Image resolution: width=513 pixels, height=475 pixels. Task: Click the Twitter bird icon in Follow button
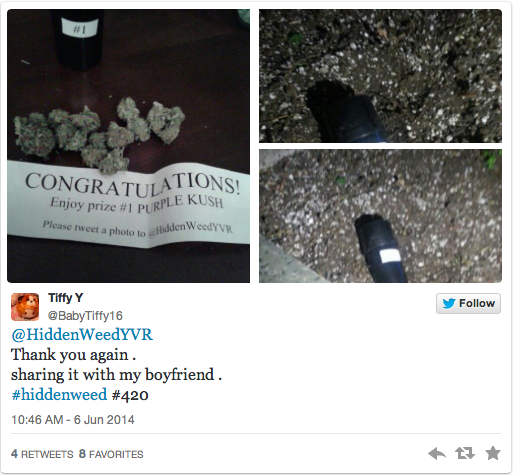click(449, 303)
